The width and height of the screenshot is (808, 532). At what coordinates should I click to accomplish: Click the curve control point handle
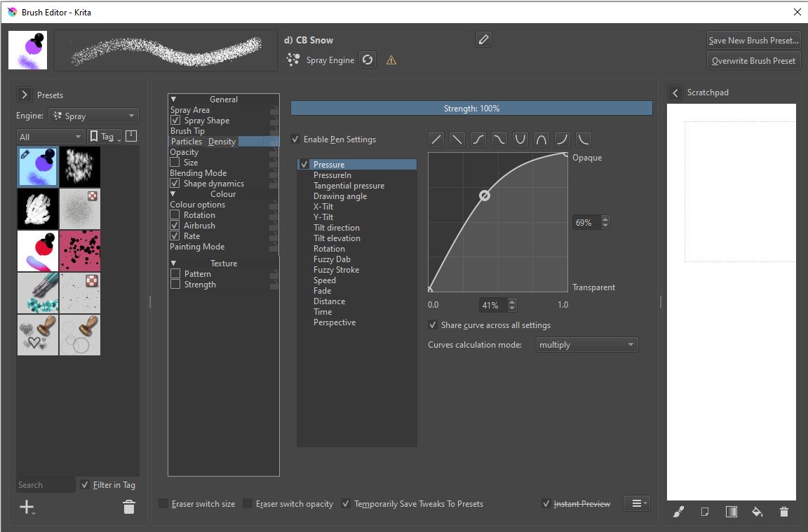(x=485, y=195)
